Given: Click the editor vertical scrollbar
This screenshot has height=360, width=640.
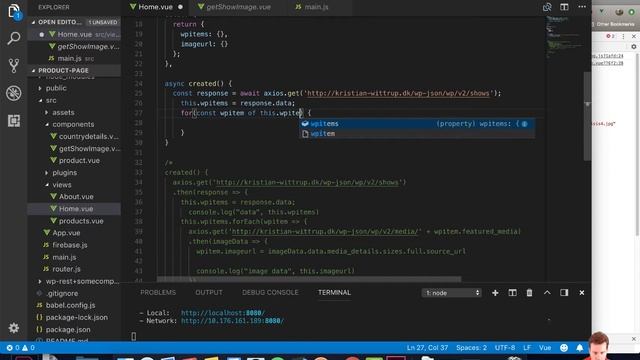Looking at the screenshot, I should [587, 116].
